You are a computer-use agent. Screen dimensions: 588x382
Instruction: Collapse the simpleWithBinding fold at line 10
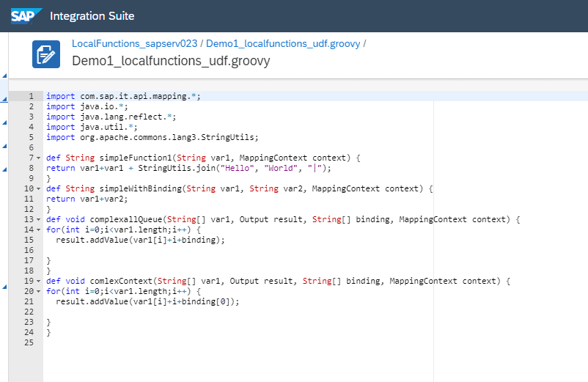coord(38,188)
